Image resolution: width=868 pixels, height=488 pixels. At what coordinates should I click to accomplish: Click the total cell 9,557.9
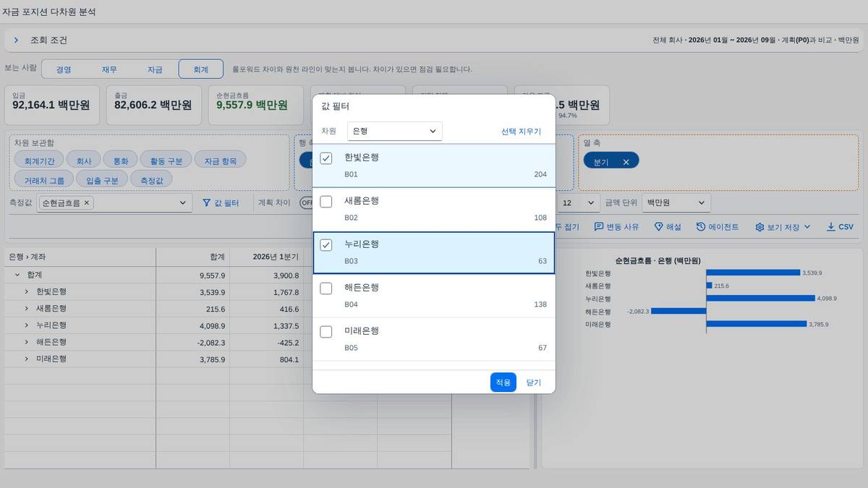point(192,275)
